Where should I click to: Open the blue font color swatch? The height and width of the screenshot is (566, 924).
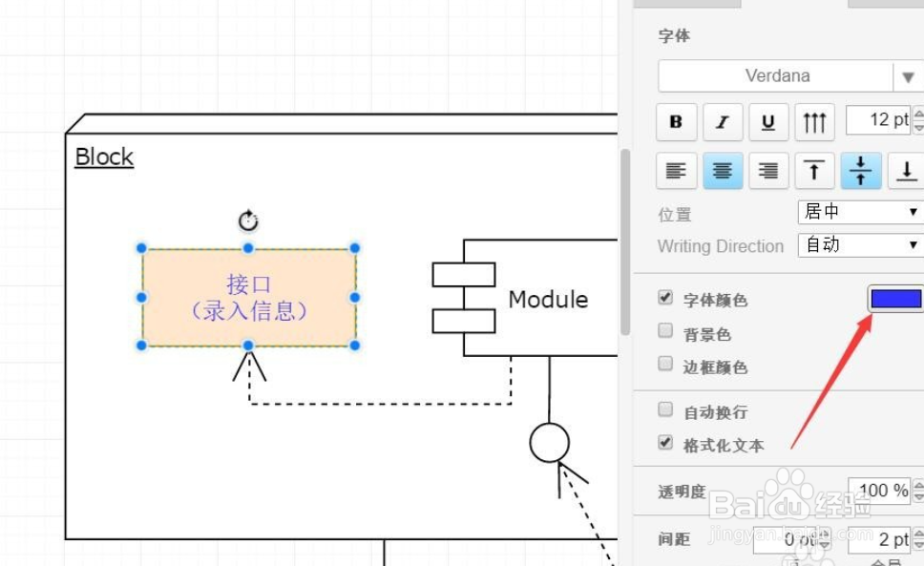coord(895,298)
